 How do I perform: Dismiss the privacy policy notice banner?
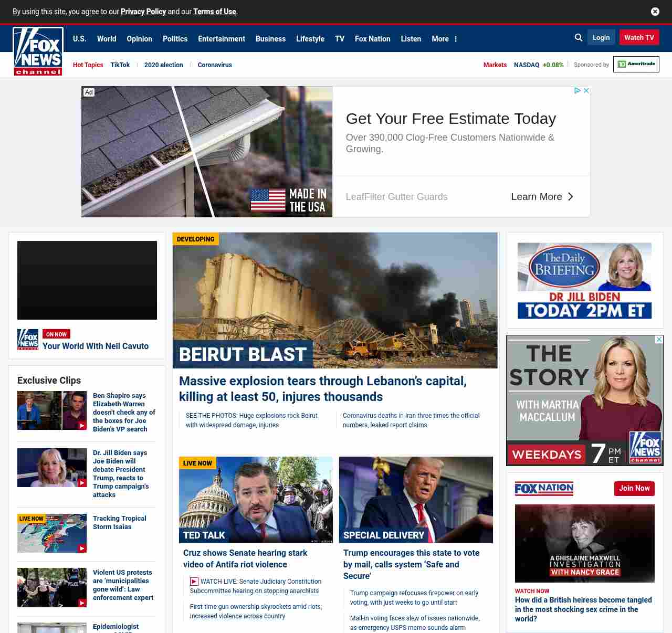click(655, 12)
